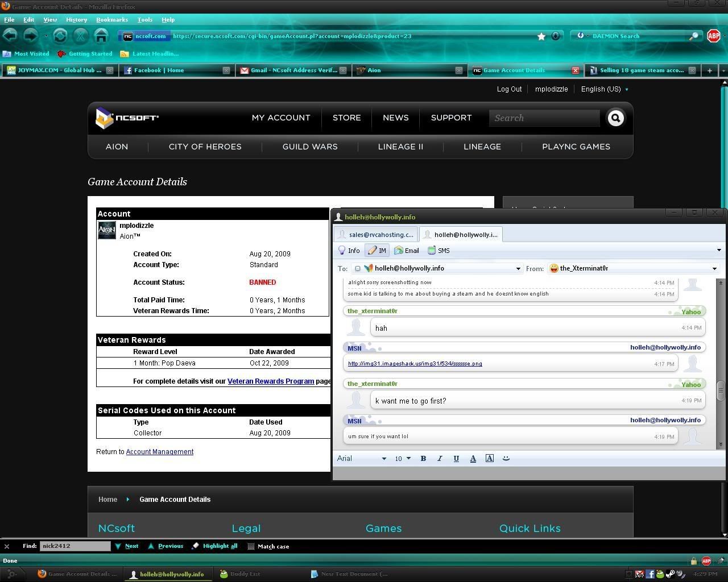Screen dimensions: 728x582
Task: Click the DAEMON Search magnifier icon
Action: pos(694,36)
